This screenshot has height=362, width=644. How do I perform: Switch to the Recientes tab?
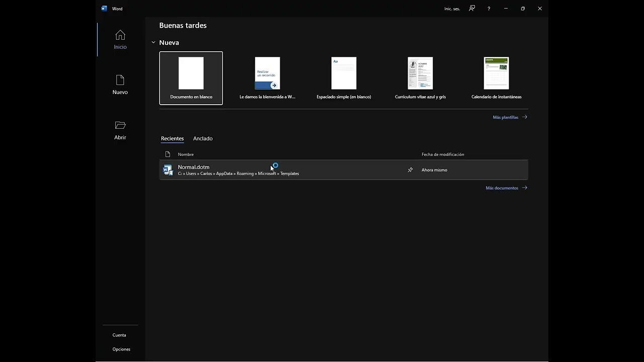[173, 139]
